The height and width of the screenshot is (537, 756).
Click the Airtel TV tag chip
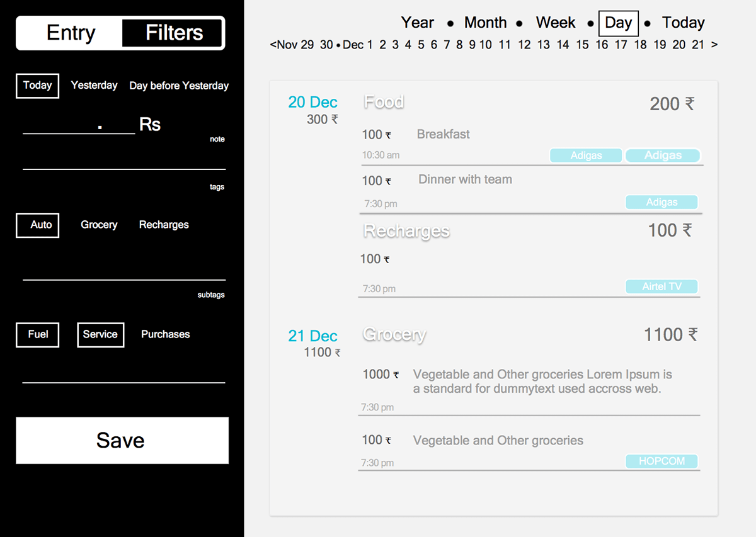coord(661,286)
